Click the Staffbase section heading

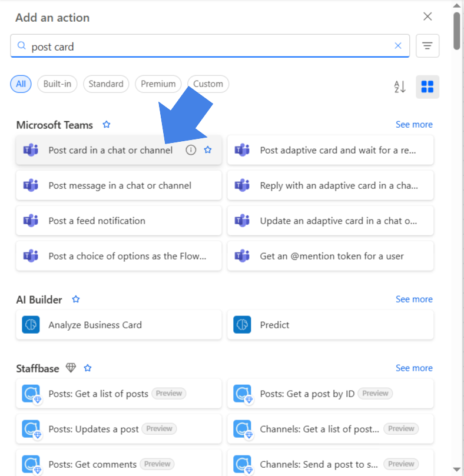pyautogui.click(x=38, y=368)
